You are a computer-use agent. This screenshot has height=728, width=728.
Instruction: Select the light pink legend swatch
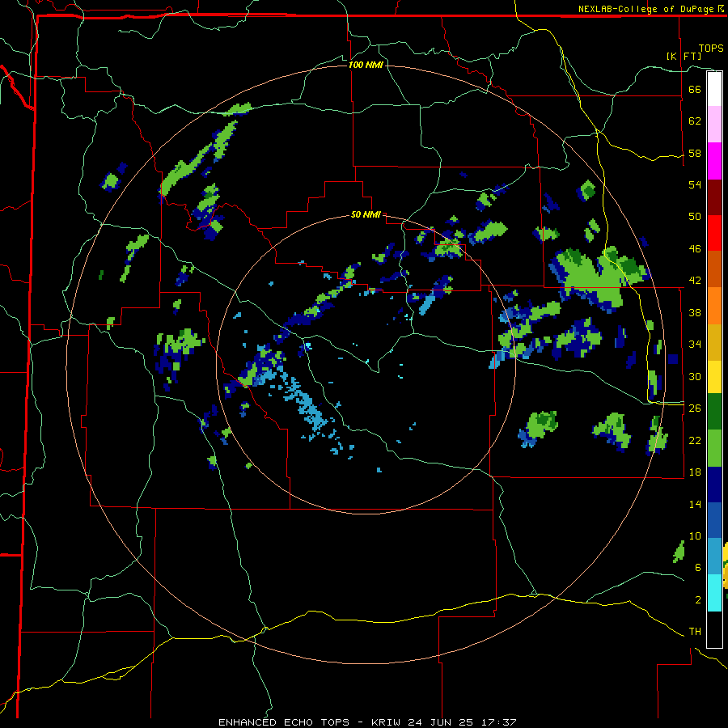[714, 125]
